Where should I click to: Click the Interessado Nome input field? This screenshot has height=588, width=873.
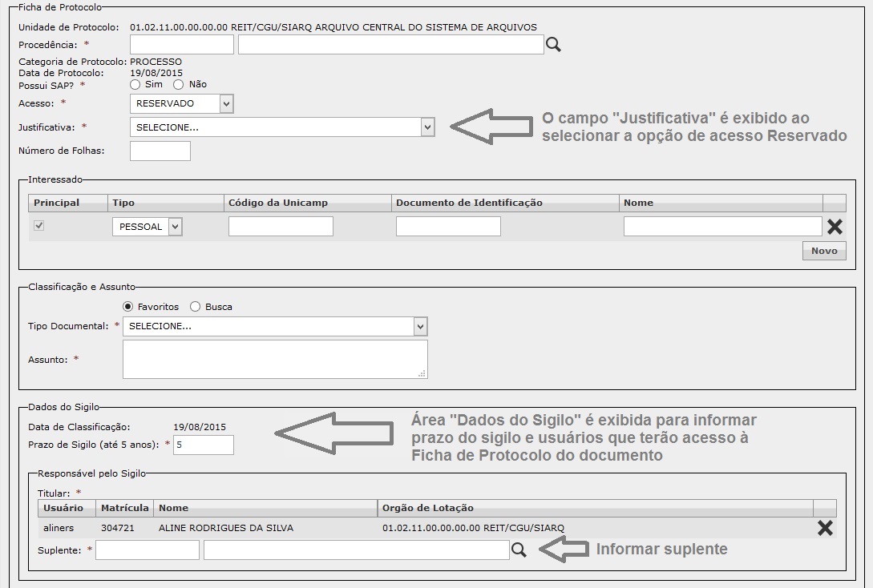pyautogui.click(x=722, y=227)
